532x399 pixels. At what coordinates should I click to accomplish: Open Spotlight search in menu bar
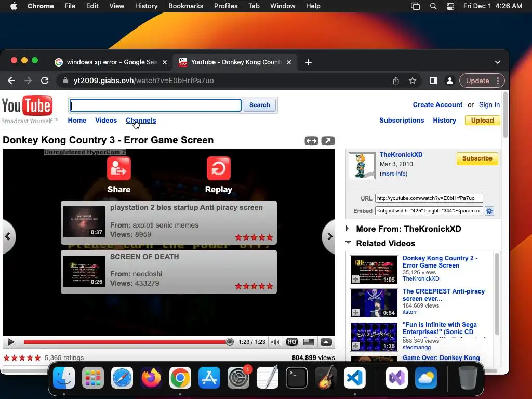433,6
